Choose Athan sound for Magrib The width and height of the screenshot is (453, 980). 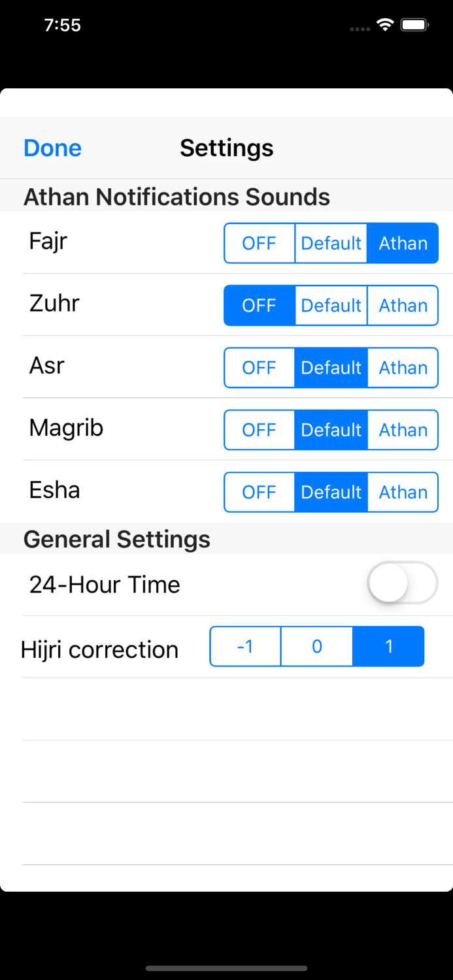tap(403, 430)
